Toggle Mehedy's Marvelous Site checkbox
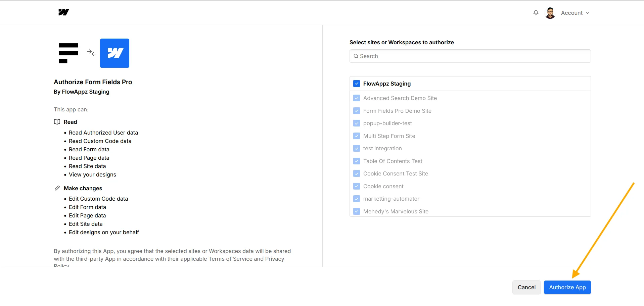644x306 pixels. (357, 211)
